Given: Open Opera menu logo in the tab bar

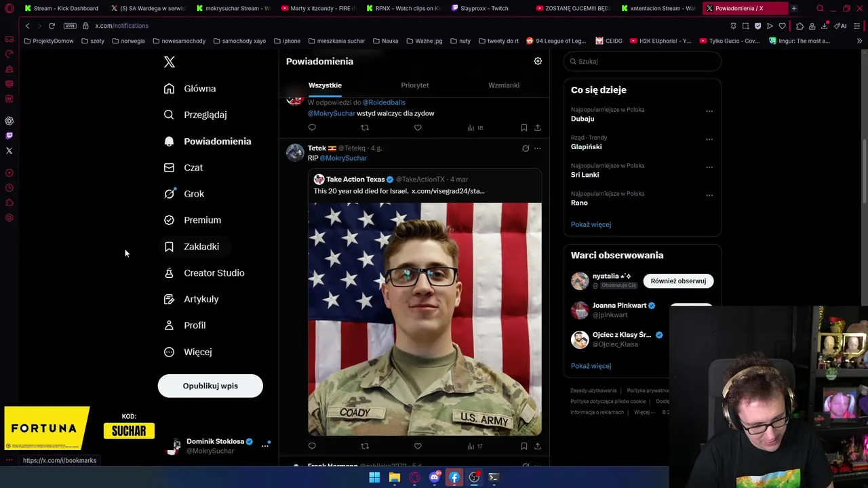Looking at the screenshot, I should click(9, 8).
